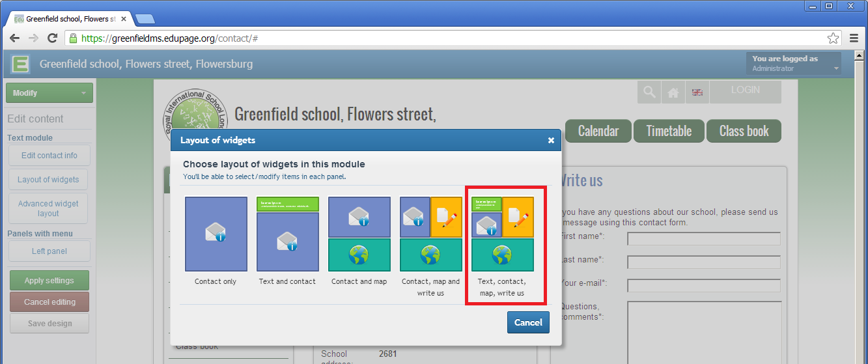The image size is (868, 364).
Task: Open the Chrome menu icon
Action: (854, 38)
